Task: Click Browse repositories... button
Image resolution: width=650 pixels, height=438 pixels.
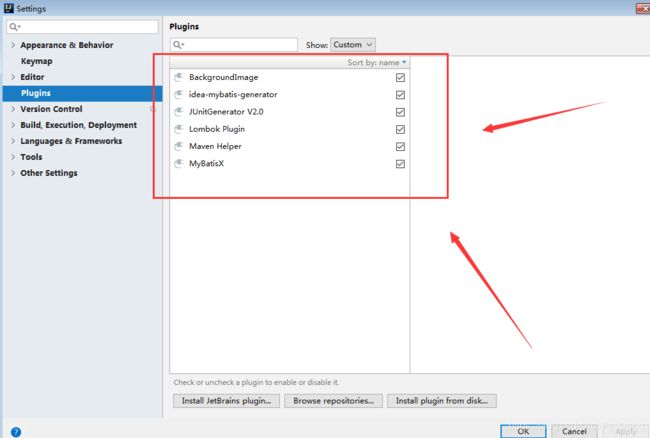Action: pos(333,401)
